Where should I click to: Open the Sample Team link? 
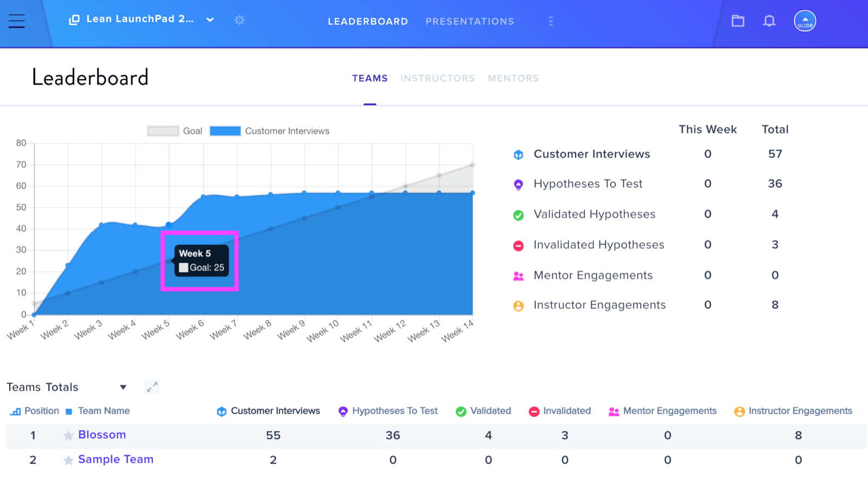pos(116,459)
